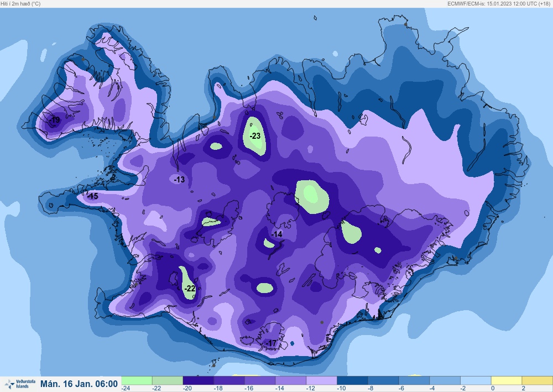Click the Veðurstofa Íslands logo
553x392 pixels.
tap(20, 384)
